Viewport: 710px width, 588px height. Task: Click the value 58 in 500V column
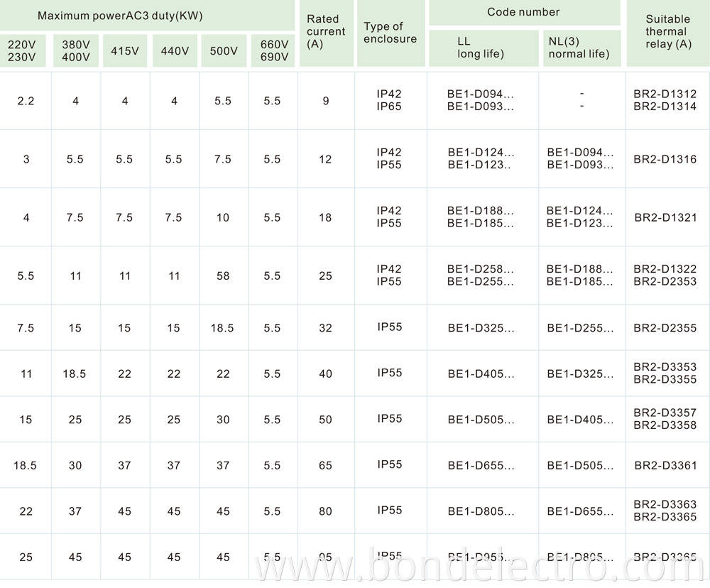[x=223, y=276]
